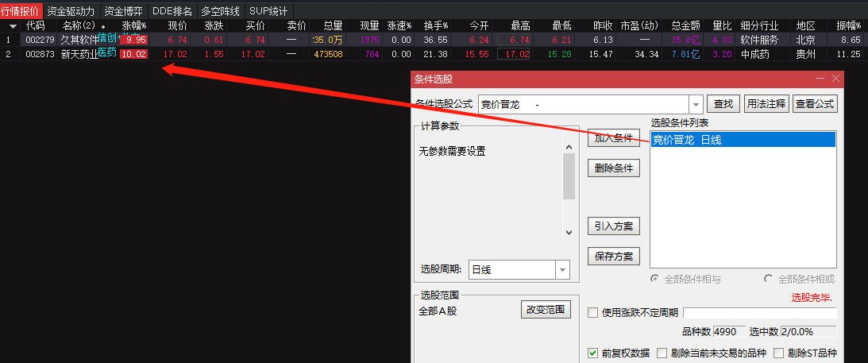Click the 信创 tag on 久其软件
Image resolution: width=868 pixels, height=363 pixels.
click(x=107, y=38)
